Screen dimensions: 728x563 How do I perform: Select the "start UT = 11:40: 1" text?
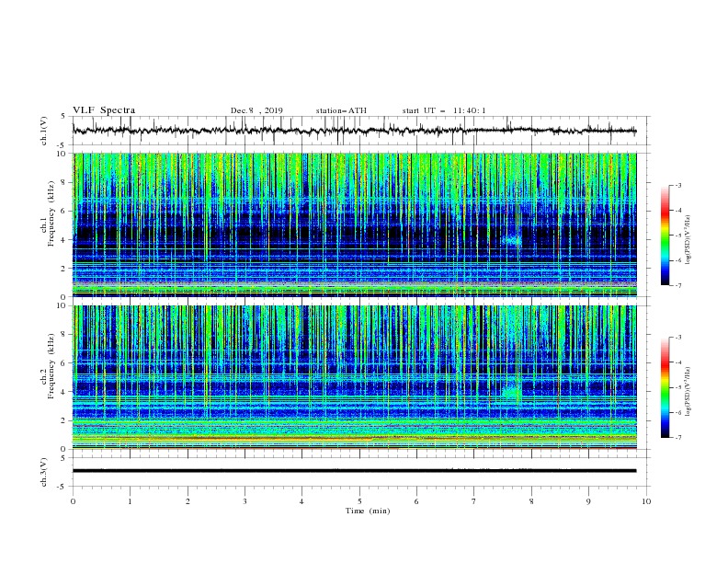click(444, 110)
